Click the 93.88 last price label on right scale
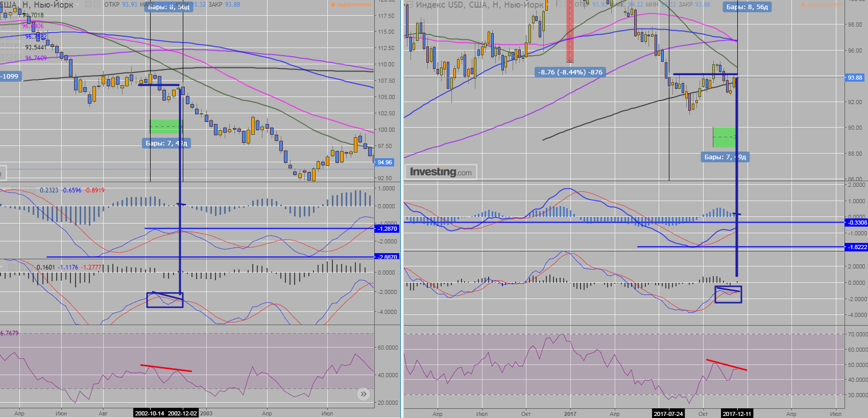Image resolution: width=868 pixels, height=418 pixels. coord(855,78)
